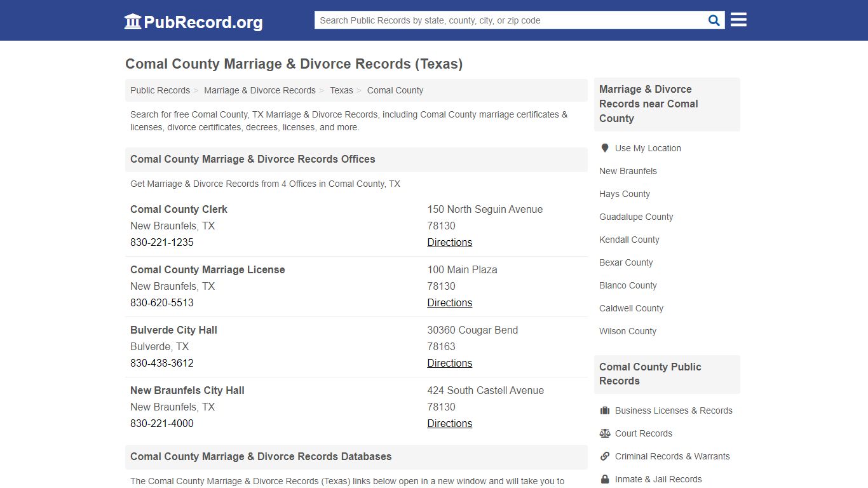Click the Court Records scales icon
Image resolution: width=868 pixels, height=488 pixels.
pos(605,433)
